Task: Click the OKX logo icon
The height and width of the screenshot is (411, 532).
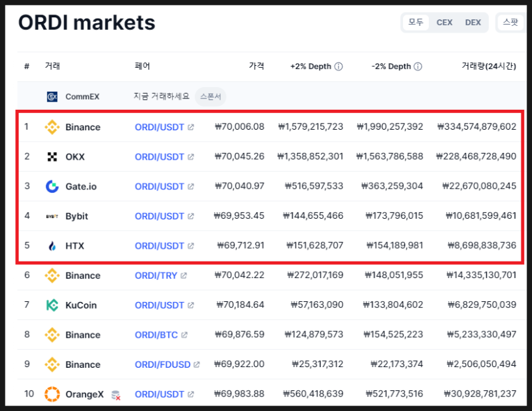Action: [52, 157]
